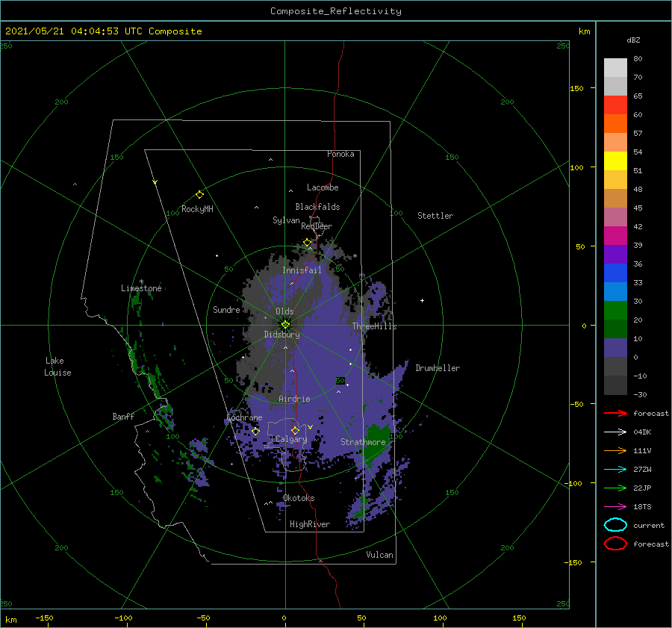This screenshot has width=672, height=628.
Task: Click the Innisfail label
Action: (x=302, y=270)
